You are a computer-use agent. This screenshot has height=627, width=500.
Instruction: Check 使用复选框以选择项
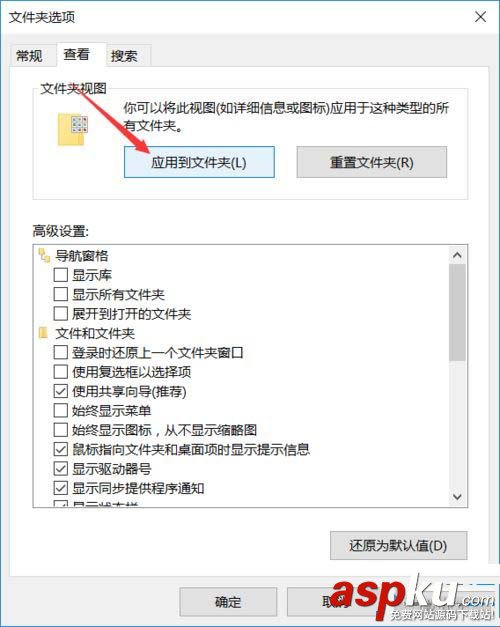click(x=60, y=372)
